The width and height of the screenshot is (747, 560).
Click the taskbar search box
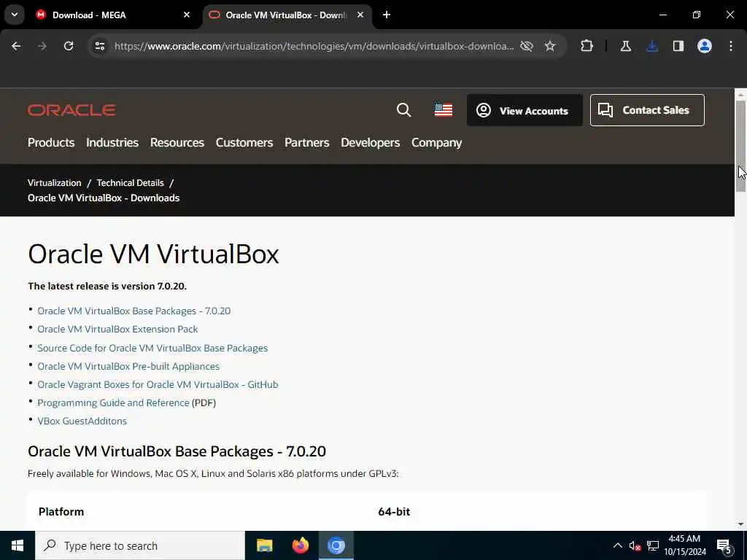coord(140,545)
